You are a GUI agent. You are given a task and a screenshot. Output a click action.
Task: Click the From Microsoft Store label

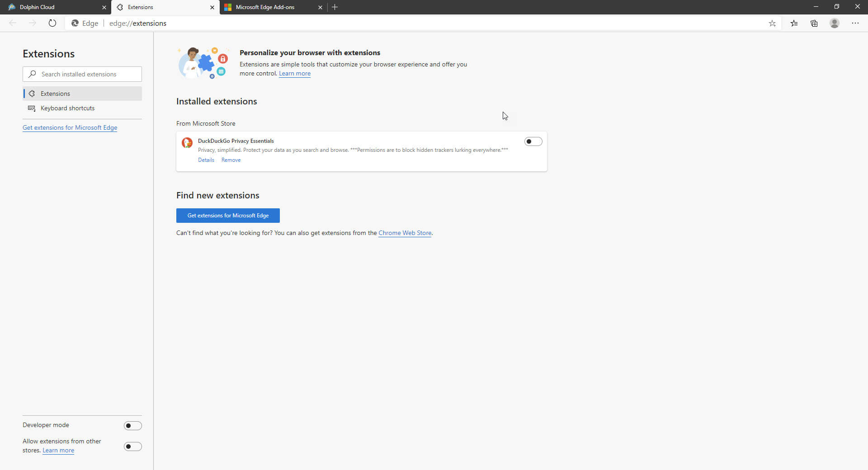pyautogui.click(x=206, y=123)
